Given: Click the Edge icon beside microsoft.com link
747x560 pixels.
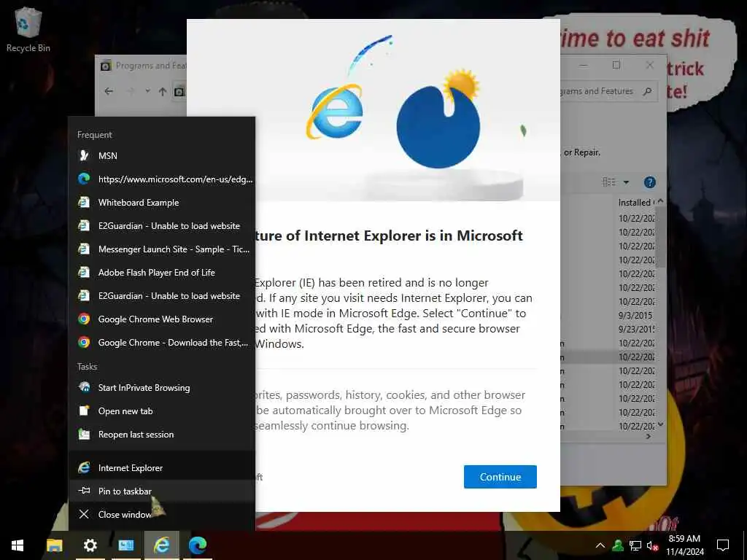Looking at the screenshot, I should click(x=84, y=179).
